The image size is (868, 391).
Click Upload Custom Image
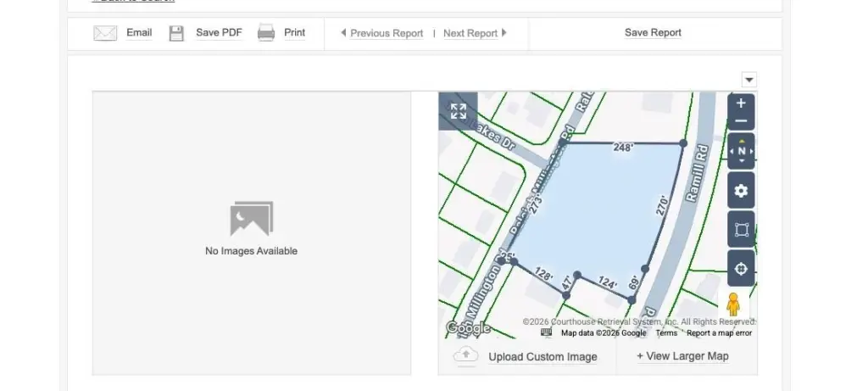pos(542,357)
